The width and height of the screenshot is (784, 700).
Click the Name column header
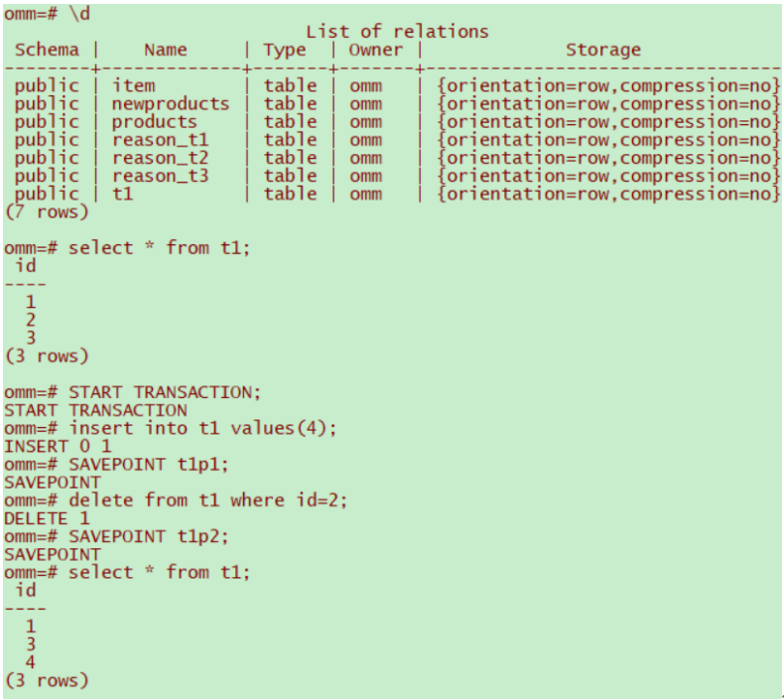click(165, 50)
